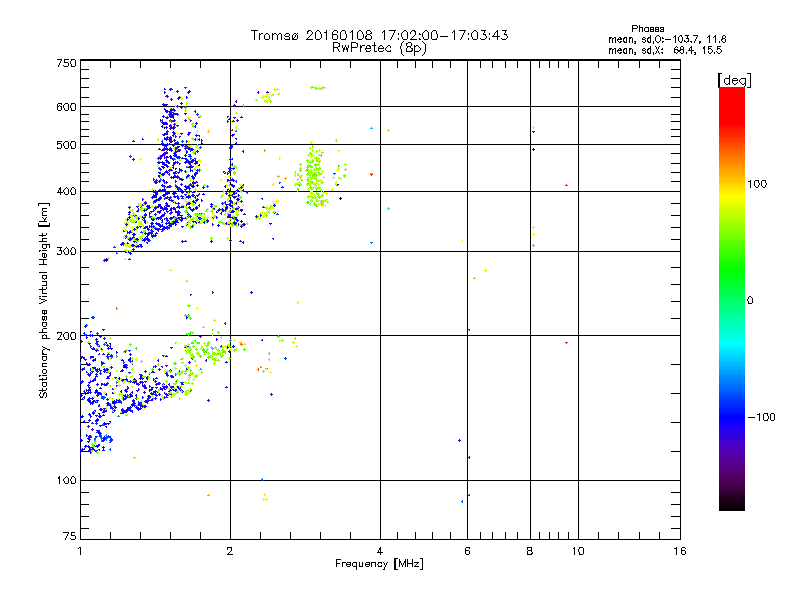Click the x-axis tick label '4'
800x600 pixels.
[380, 551]
